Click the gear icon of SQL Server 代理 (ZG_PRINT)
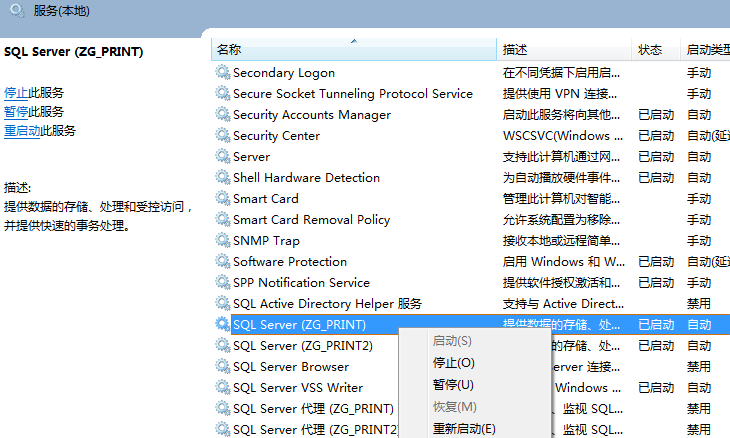This screenshot has width=730, height=438. point(223,409)
